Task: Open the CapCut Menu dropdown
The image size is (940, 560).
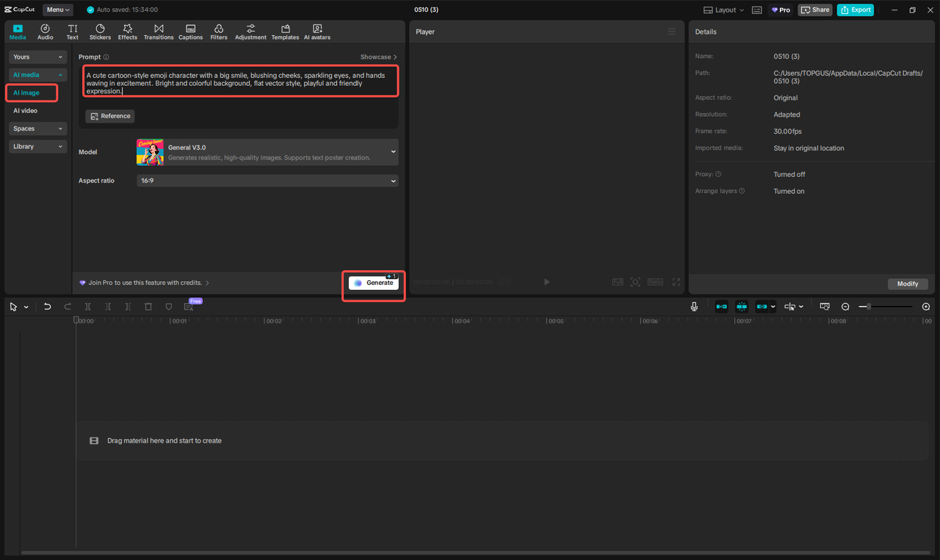Action: pyautogui.click(x=58, y=10)
